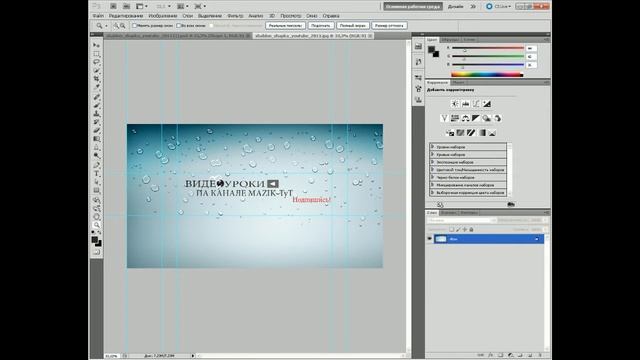
Task: Toggle Quick Mask mode in toolbox
Action: [x=96, y=252]
